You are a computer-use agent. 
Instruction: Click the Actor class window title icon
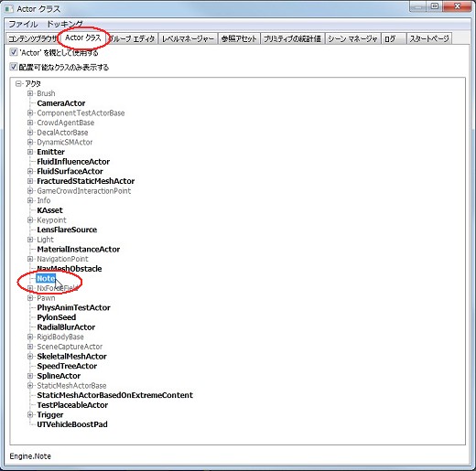[x=9, y=8]
